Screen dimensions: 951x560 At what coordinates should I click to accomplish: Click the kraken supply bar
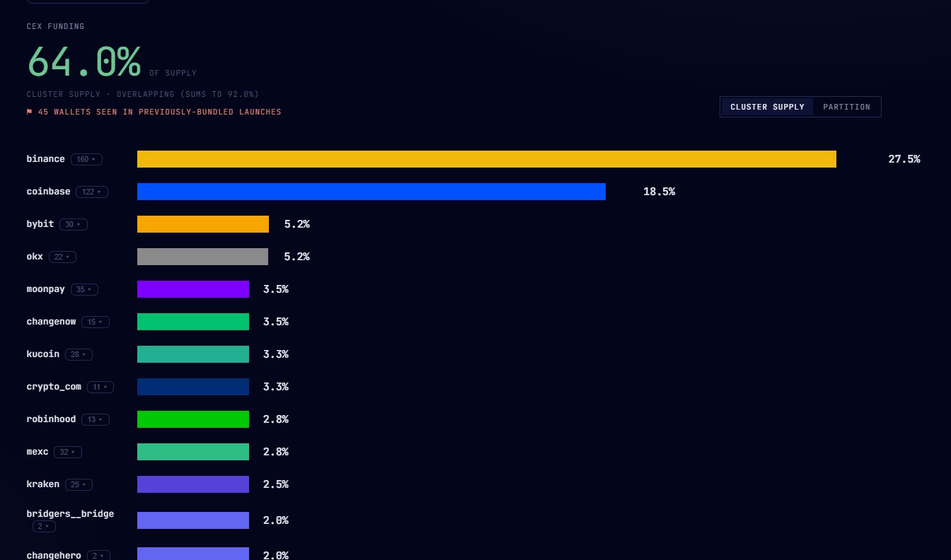(x=193, y=484)
